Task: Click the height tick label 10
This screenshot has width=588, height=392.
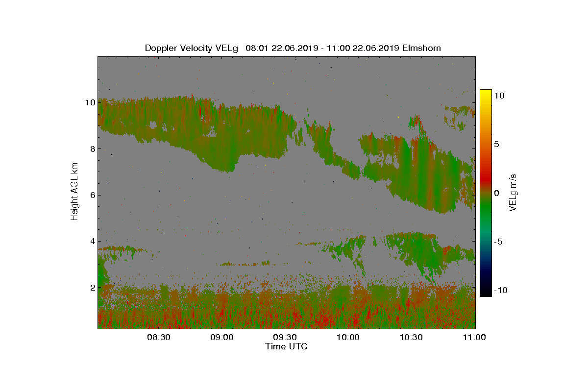Action: [x=90, y=102]
